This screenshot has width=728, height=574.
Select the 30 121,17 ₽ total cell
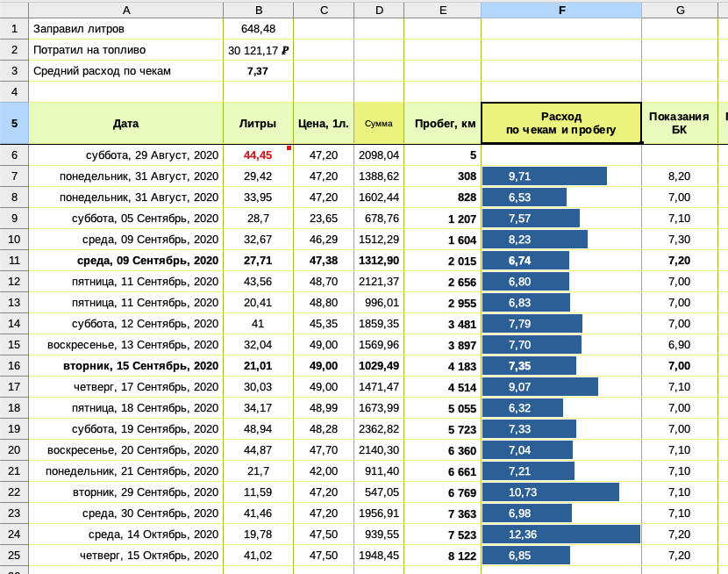[258, 50]
